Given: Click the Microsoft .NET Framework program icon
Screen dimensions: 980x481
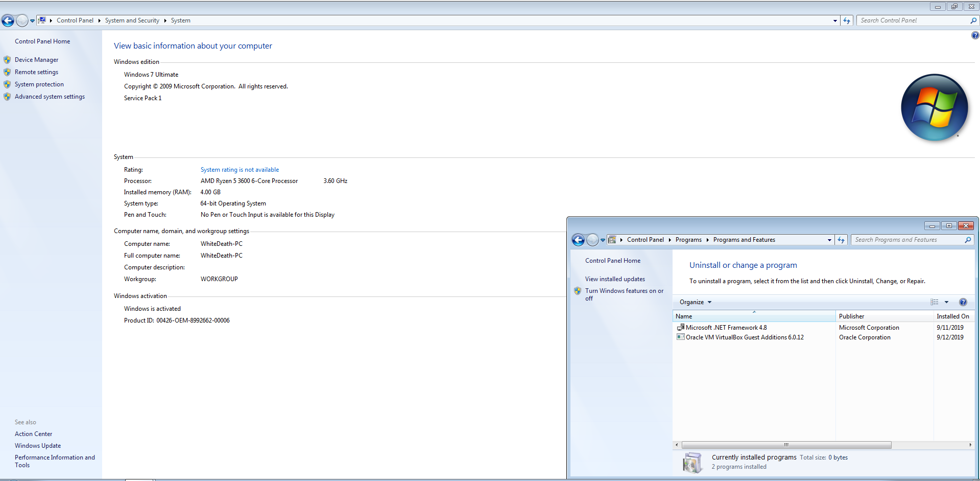Looking at the screenshot, I should (x=680, y=328).
